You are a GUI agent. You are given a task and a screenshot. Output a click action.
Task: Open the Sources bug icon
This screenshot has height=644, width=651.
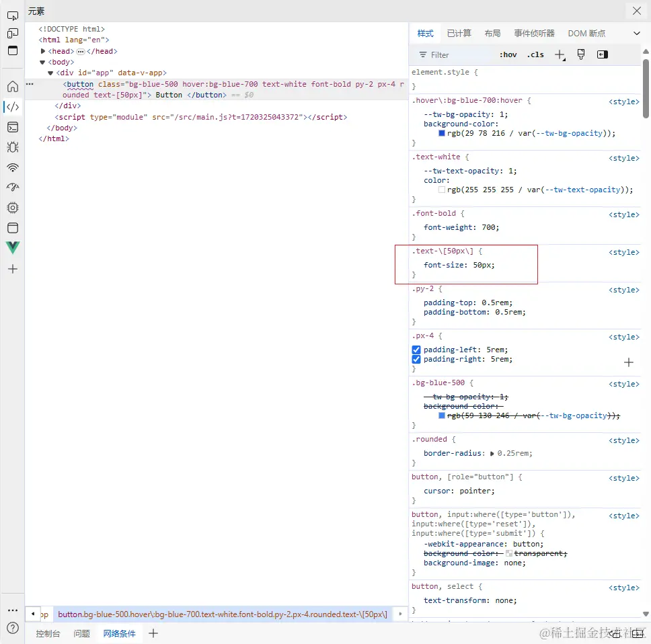point(13,147)
